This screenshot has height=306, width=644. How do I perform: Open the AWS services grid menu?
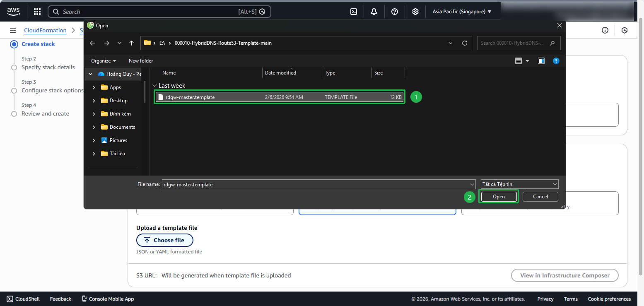tap(37, 11)
